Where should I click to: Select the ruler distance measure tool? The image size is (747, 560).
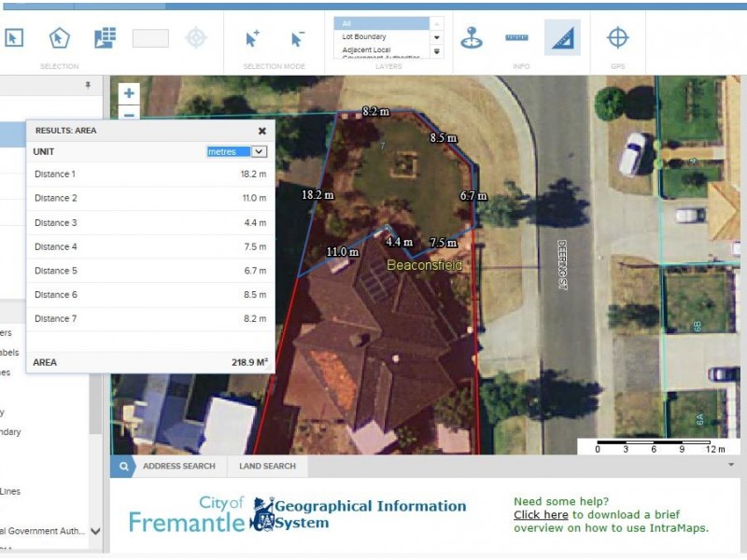tap(516, 38)
